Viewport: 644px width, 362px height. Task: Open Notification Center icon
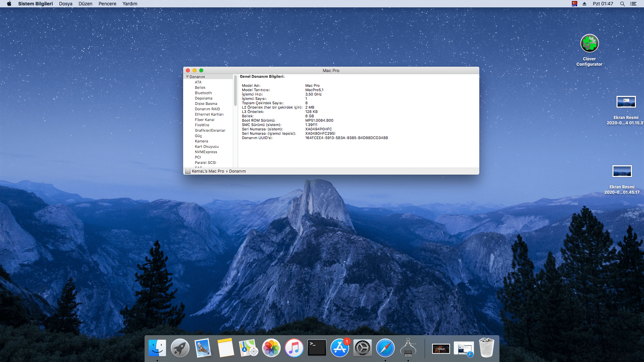pyautogui.click(x=633, y=4)
